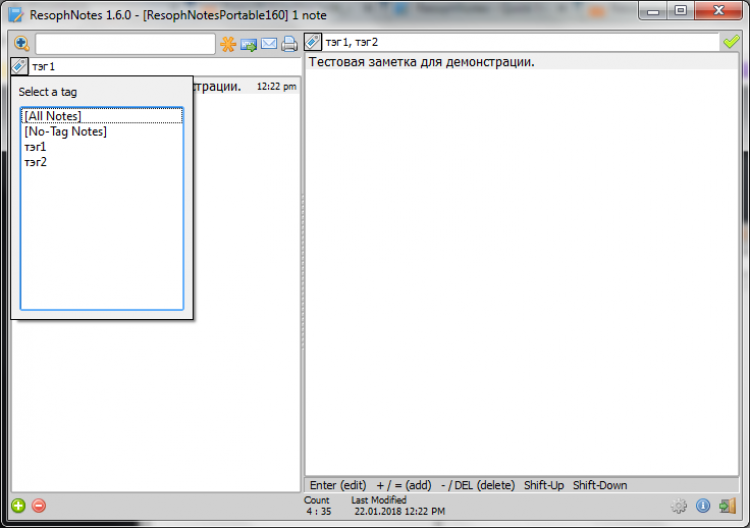The image size is (750, 528).
Task: Edit the note tags field тэг1, тэг2
Action: tap(520, 42)
